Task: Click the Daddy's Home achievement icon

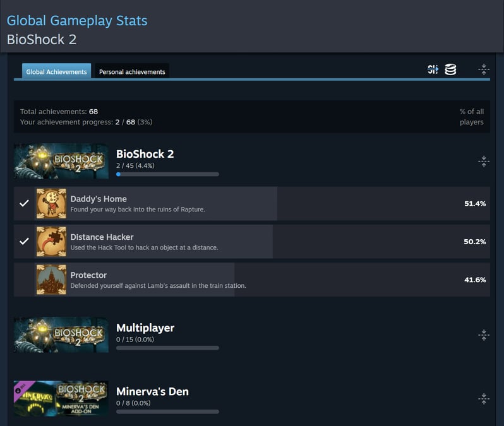Action: coord(51,203)
